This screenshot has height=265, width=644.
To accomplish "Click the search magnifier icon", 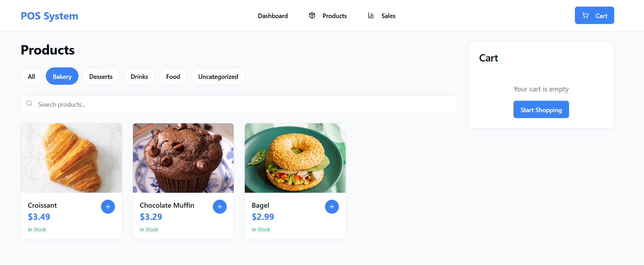I will point(29,103).
